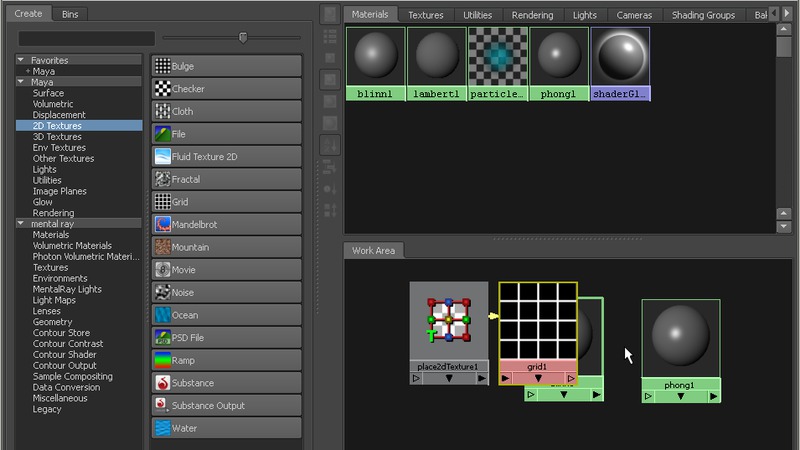Click the Bulge texture button
800x450 pixels.
(226, 66)
